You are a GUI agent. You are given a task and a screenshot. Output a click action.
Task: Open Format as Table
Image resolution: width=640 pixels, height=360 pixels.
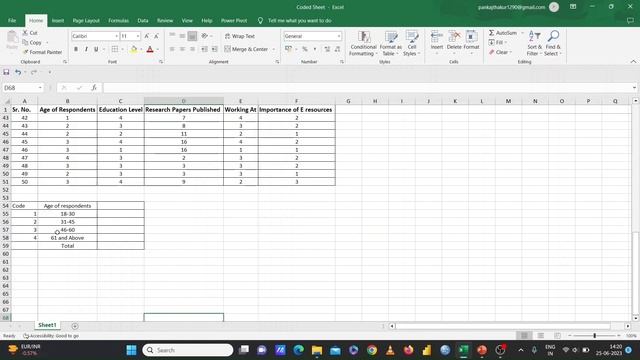[391, 43]
